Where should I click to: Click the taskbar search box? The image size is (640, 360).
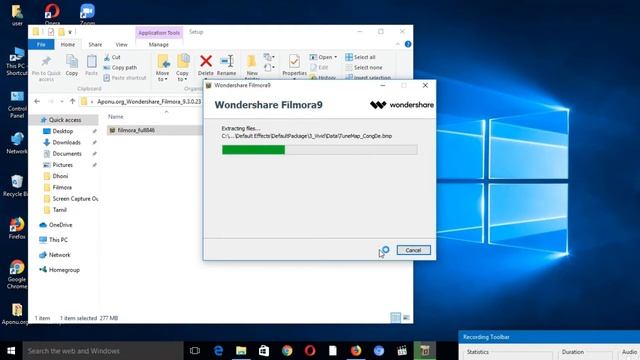coord(103,351)
